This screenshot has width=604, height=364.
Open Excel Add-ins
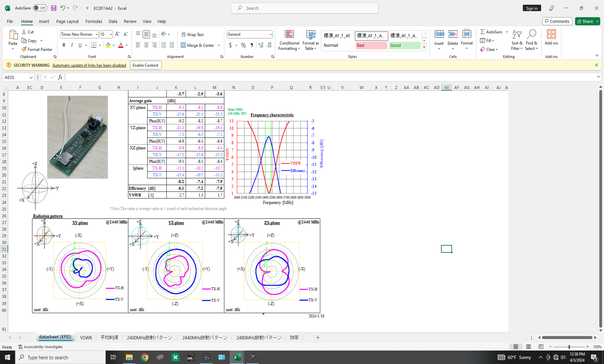point(551,37)
